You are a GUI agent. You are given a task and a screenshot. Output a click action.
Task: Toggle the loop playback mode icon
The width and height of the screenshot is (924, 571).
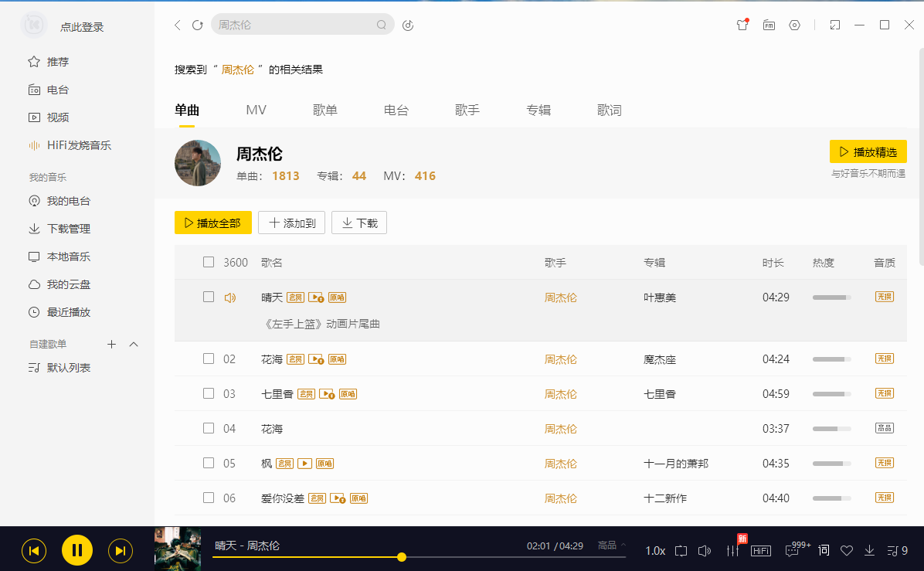click(681, 551)
